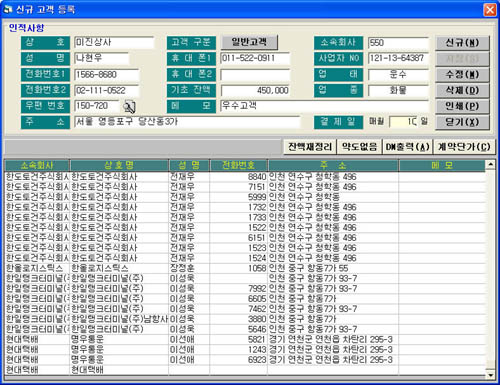Click the 계약단가(C) button
The width and height of the screenshot is (500, 385).
coord(464,147)
